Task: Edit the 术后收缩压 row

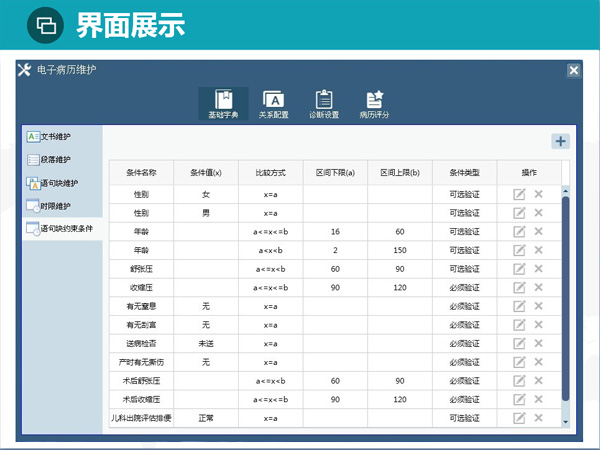Action: (519, 399)
